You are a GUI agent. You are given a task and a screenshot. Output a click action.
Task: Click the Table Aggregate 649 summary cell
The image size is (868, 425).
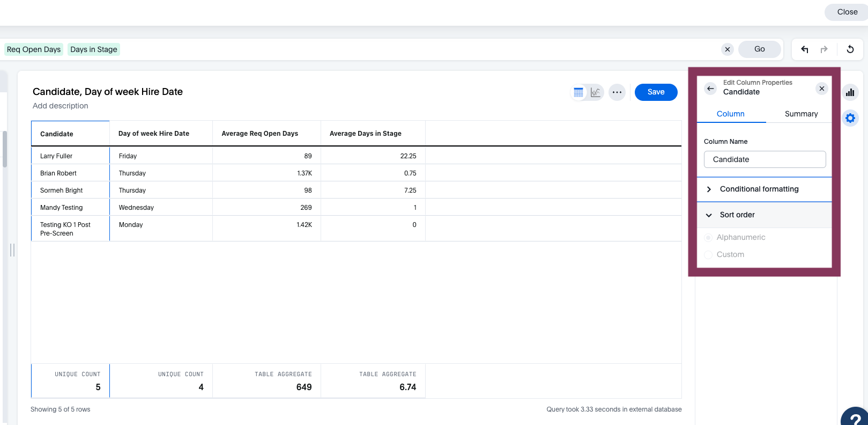tap(266, 381)
